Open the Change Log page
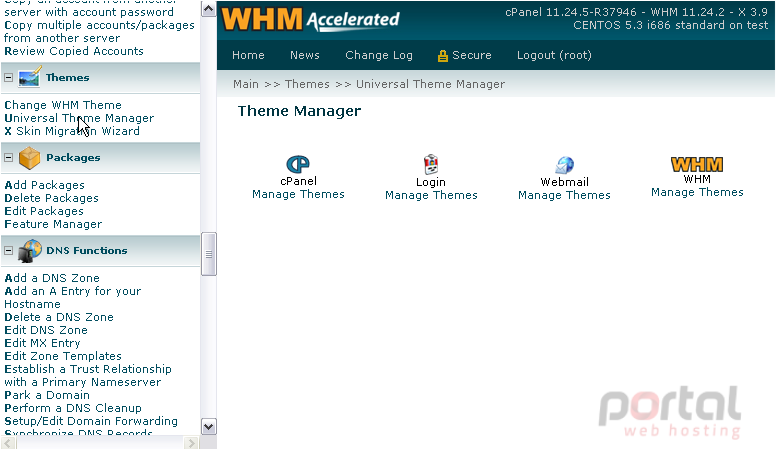The width and height of the screenshot is (776, 450). pos(379,55)
